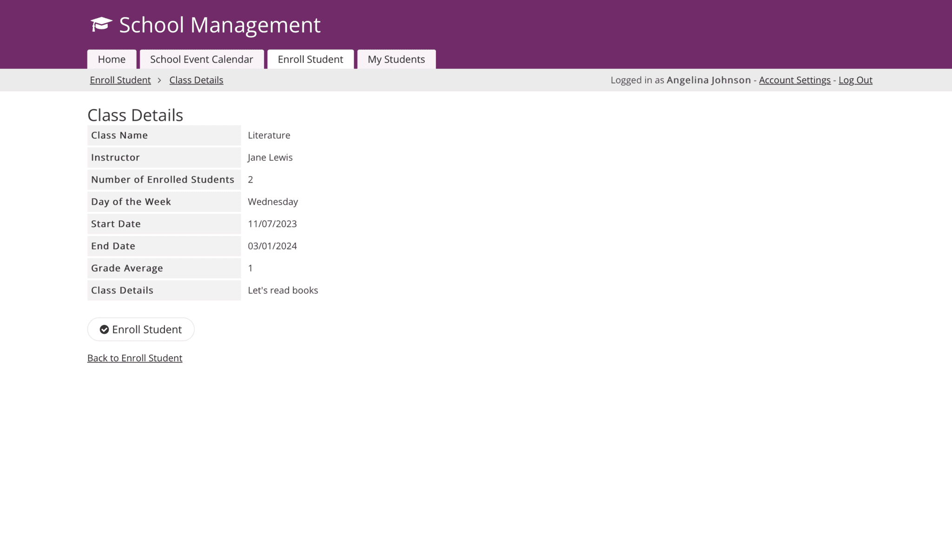Select the Start Date value 11/07/2023
Image resolution: width=952 pixels, height=560 pixels.
[x=273, y=224]
